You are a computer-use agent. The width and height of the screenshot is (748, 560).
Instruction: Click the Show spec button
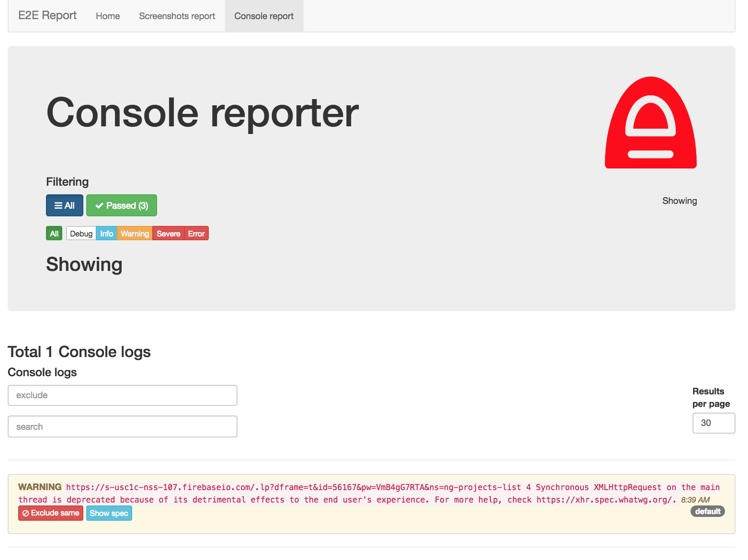[x=109, y=513]
